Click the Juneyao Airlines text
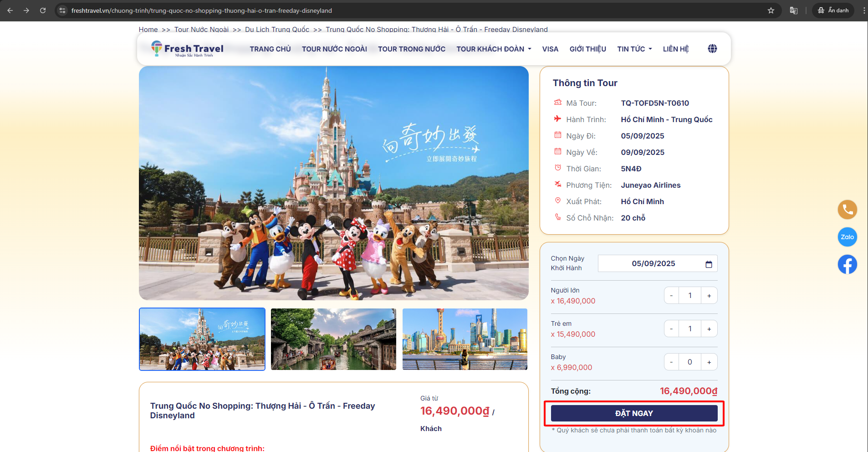 651,185
